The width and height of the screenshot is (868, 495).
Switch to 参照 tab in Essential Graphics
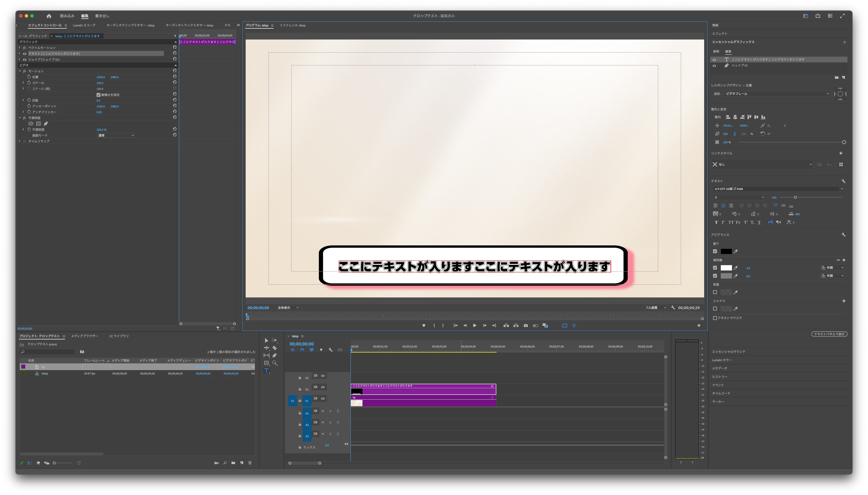716,52
